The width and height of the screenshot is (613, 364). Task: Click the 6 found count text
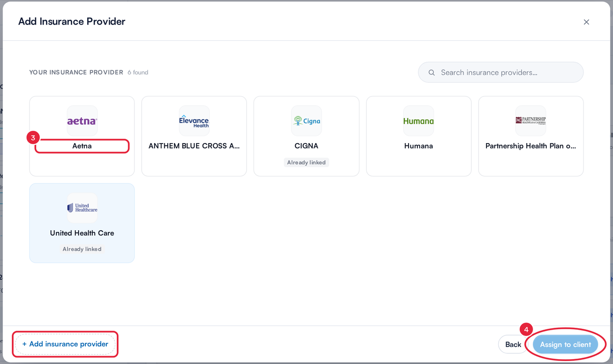click(x=138, y=73)
